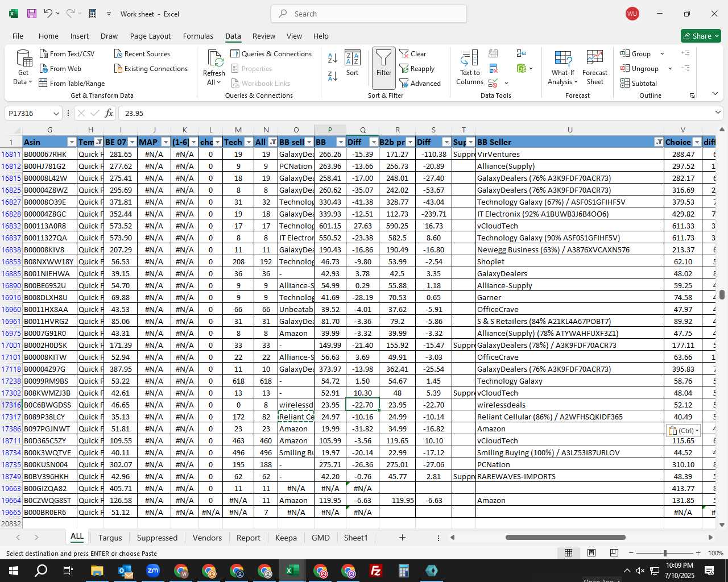Expand the Name Box dropdown
The image size is (728, 582).
point(56,113)
